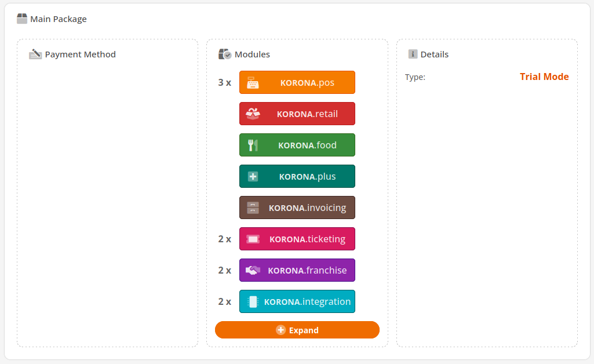Open the KORONA.retail module
Image resolution: width=594 pixels, height=364 pixels.
click(x=297, y=114)
